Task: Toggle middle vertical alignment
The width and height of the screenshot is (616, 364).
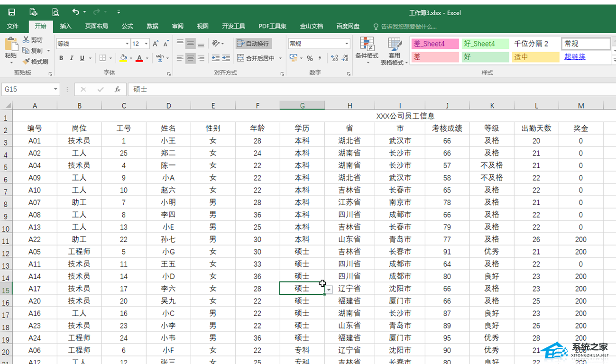Action: tap(191, 44)
